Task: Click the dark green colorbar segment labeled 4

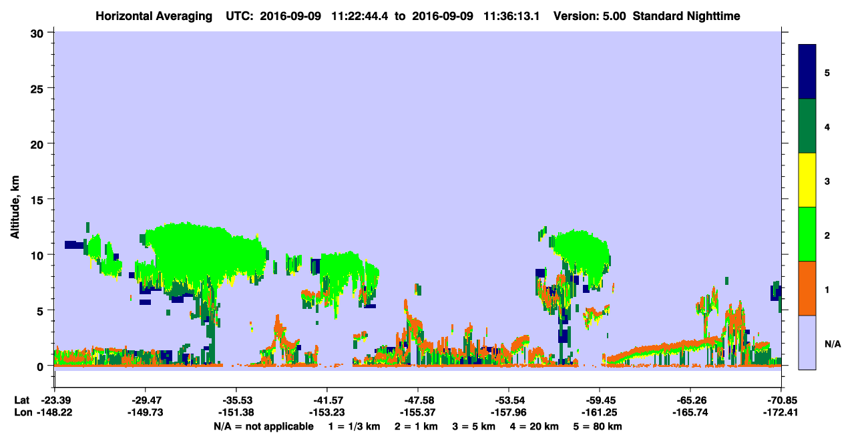Action: pos(807,126)
